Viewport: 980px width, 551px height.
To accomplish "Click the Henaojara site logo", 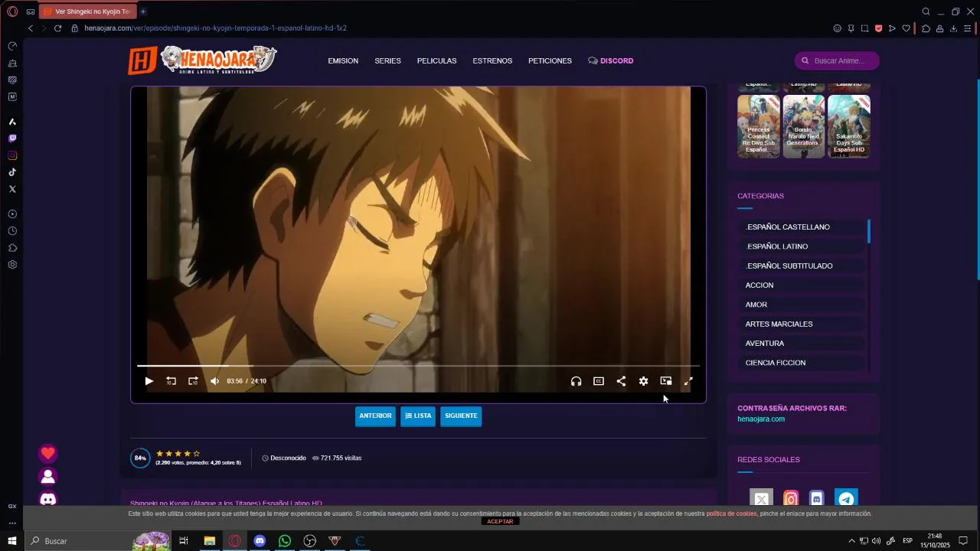I will [202, 60].
